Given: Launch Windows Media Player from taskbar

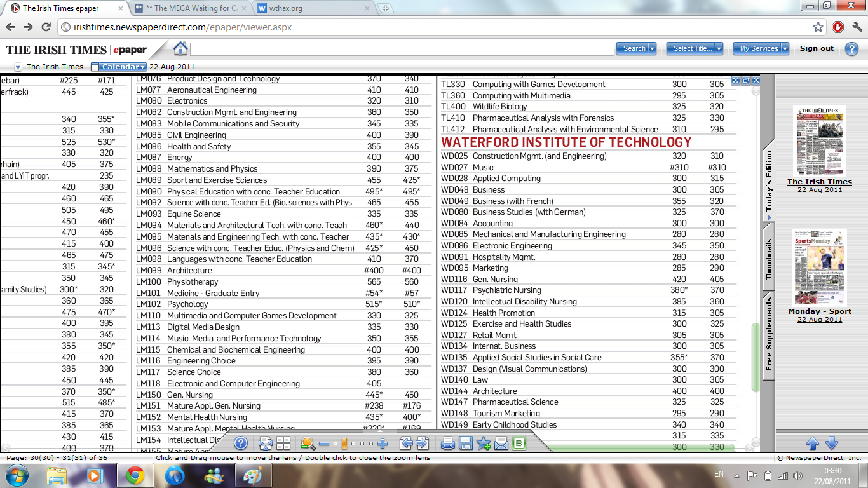Looking at the screenshot, I should point(95,475).
